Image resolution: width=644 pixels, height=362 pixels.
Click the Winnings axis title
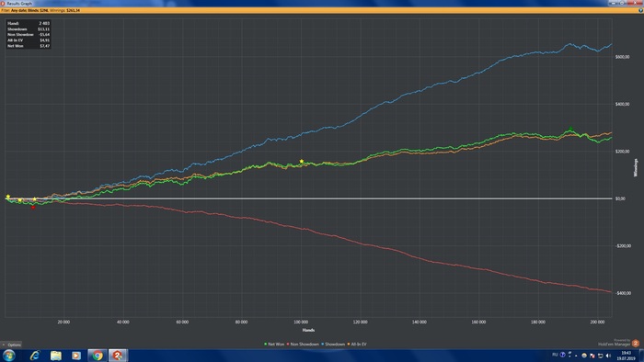(636, 167)
